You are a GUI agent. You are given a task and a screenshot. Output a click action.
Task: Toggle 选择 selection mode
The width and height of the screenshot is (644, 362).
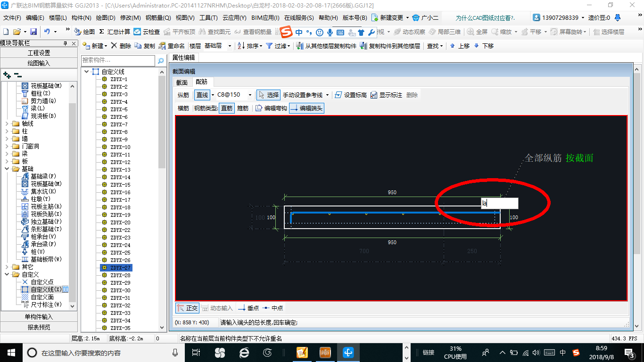(x=268, y=95)
